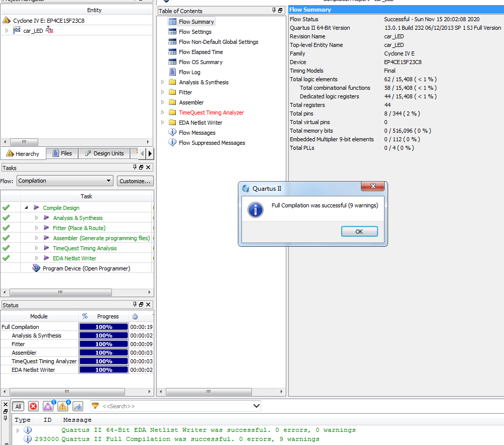Close the Tasks panel
Viewport: 504px width, 445px height.
(x=148, y=168)
